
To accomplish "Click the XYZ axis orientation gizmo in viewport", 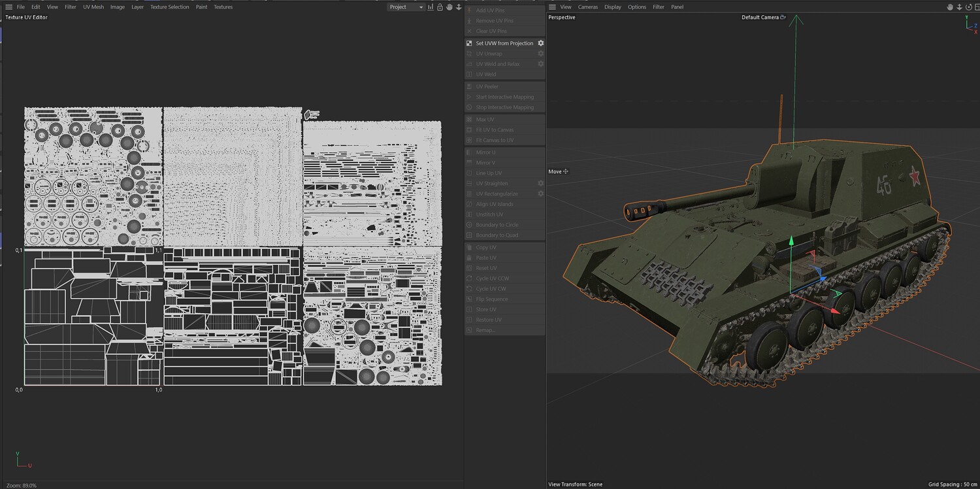I will tap(970, 24).
